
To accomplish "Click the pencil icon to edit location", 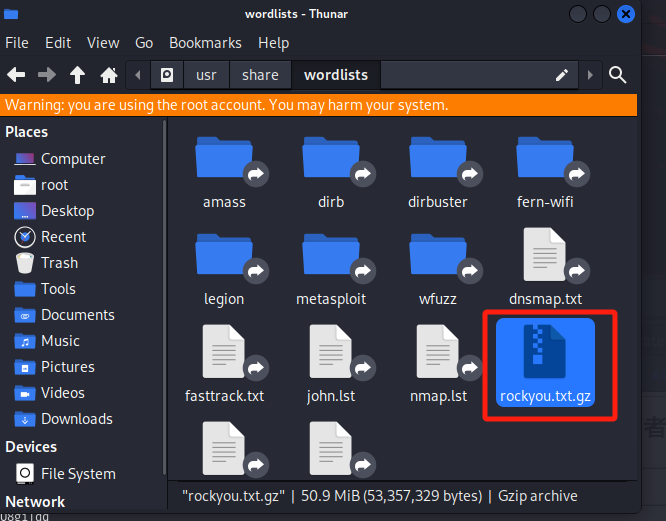I will [x=562, y=75].
